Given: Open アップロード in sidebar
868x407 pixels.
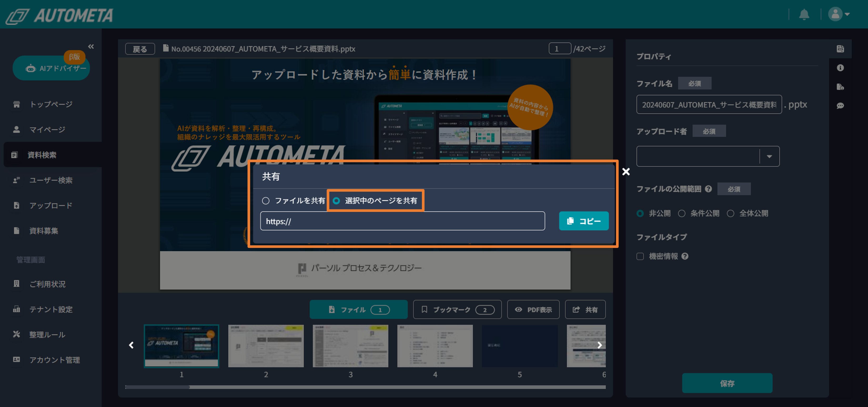Looking at the screenshot, I should [51, 205].
